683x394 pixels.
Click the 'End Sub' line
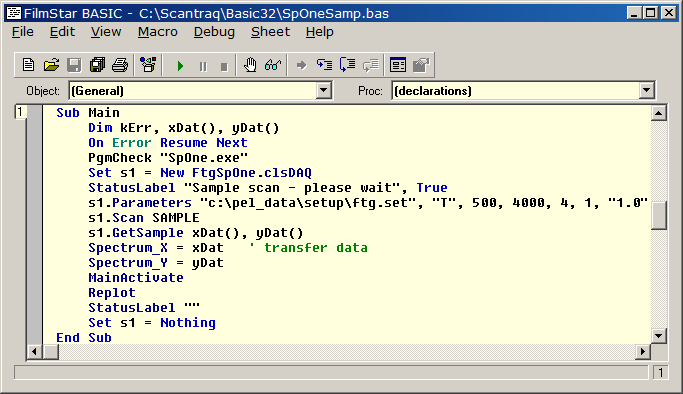pyautogui.click(x=84, y=338)
